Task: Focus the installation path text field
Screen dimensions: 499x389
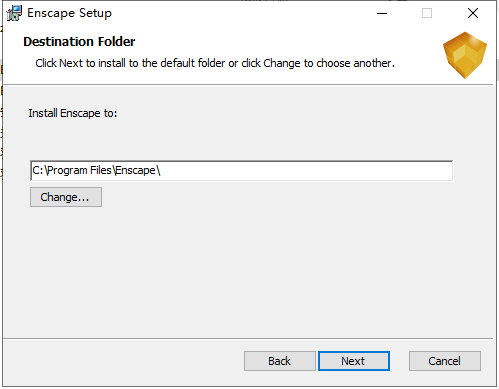Action: pyautogui.click(x=242, y=171)
